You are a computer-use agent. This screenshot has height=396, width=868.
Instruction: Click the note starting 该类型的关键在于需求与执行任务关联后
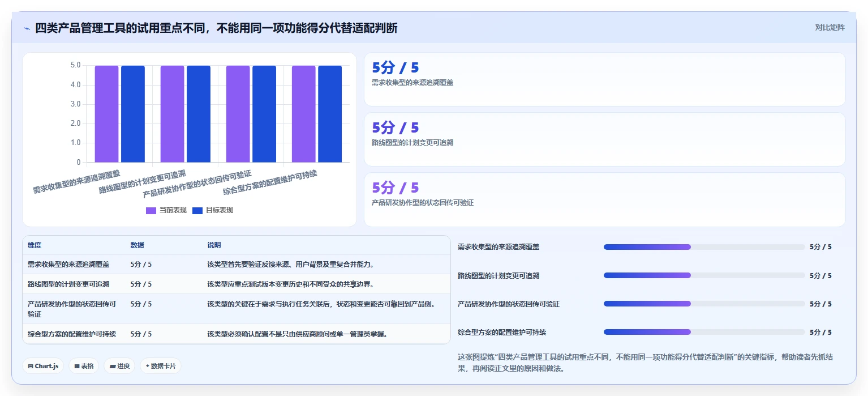pos(321,304)
